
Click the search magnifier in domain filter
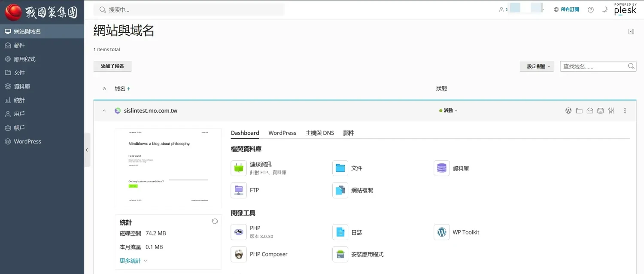point(631,66)
